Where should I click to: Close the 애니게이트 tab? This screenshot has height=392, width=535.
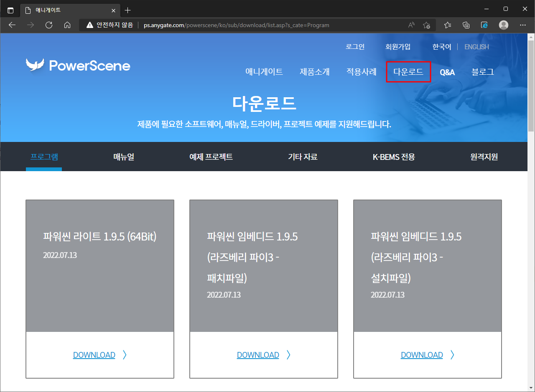click(x=113, y=10)
